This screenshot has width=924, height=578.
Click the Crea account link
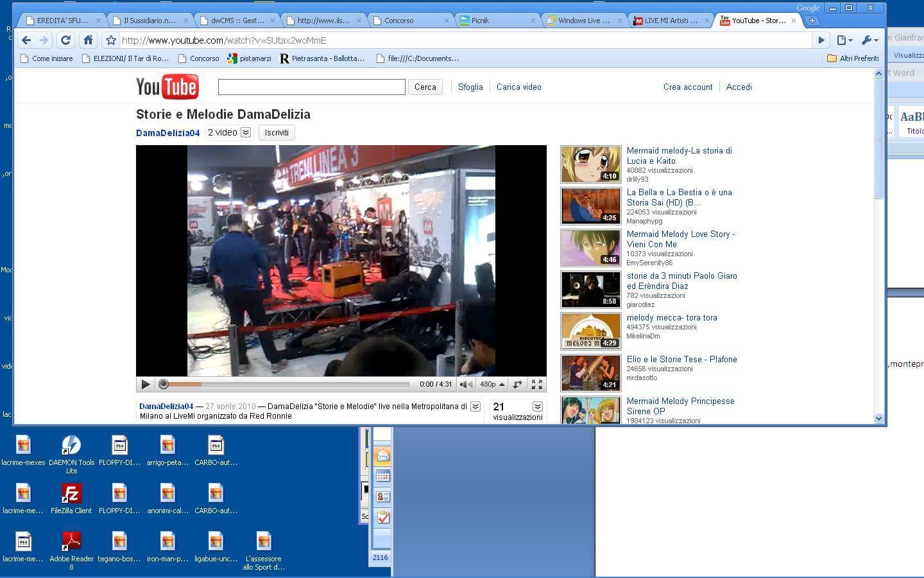(x=688, y=87)
